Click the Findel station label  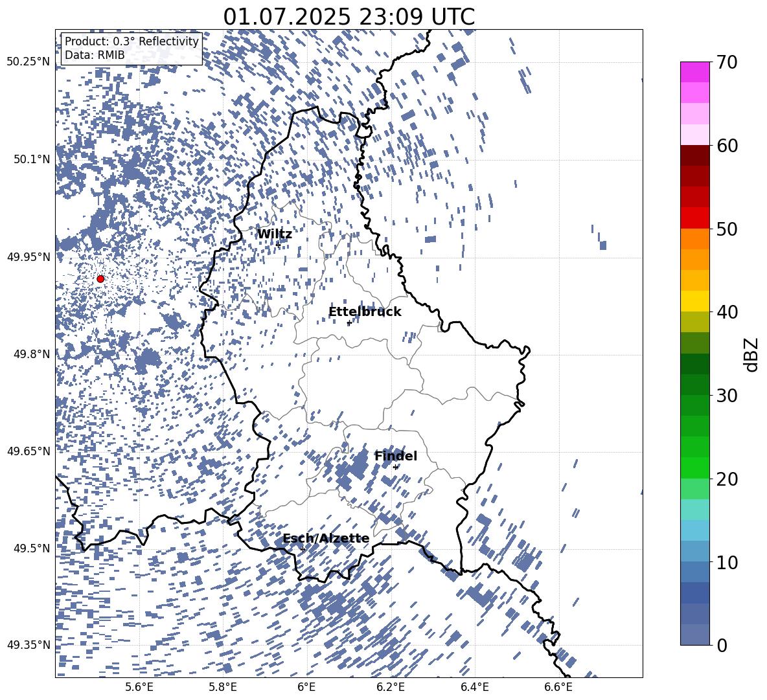396,456
